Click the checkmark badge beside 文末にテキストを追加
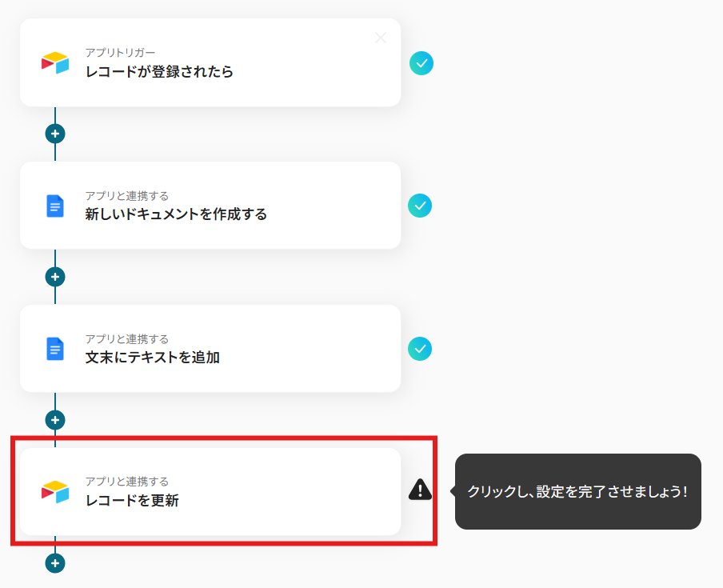 coord(420,349)
